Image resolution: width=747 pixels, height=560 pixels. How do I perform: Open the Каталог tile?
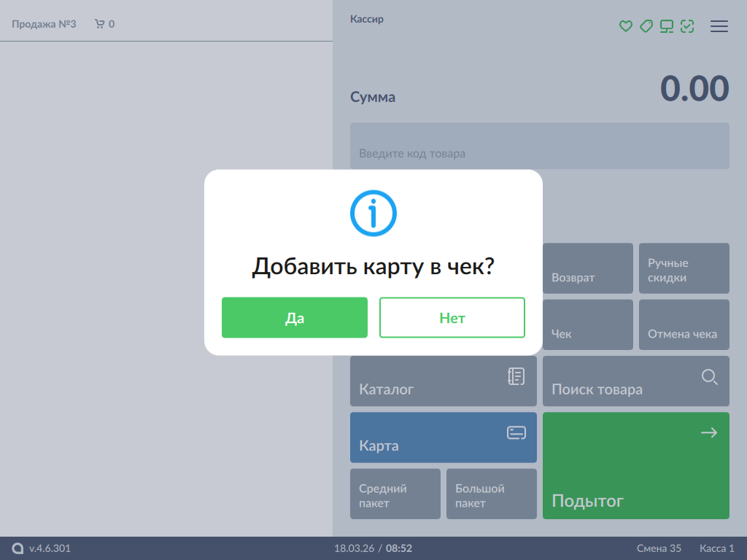pyautogui.click(x=444, y=381)
